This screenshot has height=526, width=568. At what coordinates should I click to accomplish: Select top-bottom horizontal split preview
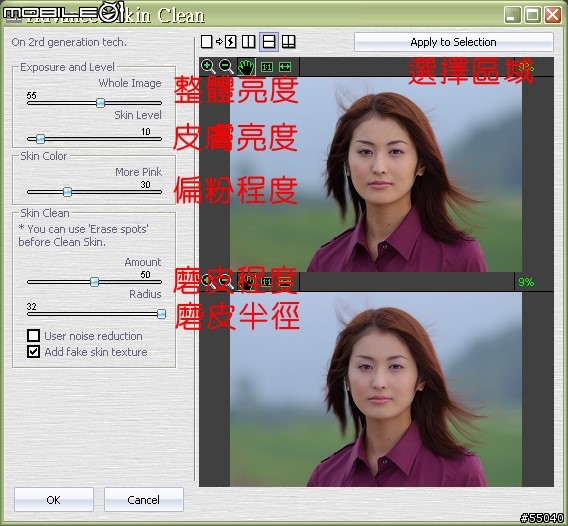pos(269,42)
